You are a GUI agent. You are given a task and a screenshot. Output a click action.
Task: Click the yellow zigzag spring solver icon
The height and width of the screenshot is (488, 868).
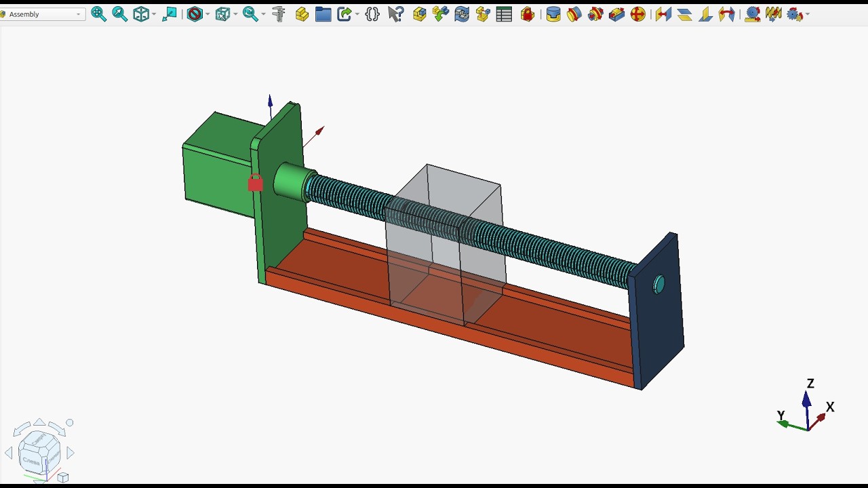pyautogui.click(x=773, y=14)
